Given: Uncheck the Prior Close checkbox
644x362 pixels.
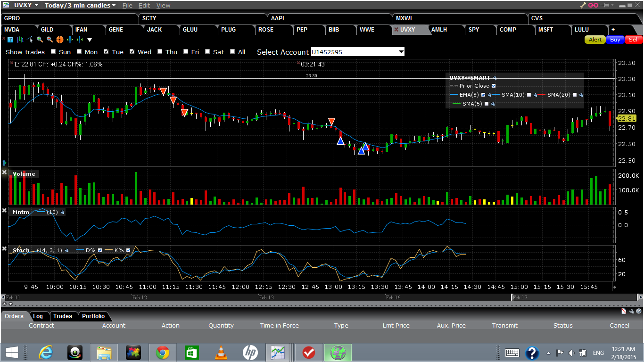Looking at the screenshot, I should coord(494,86).
